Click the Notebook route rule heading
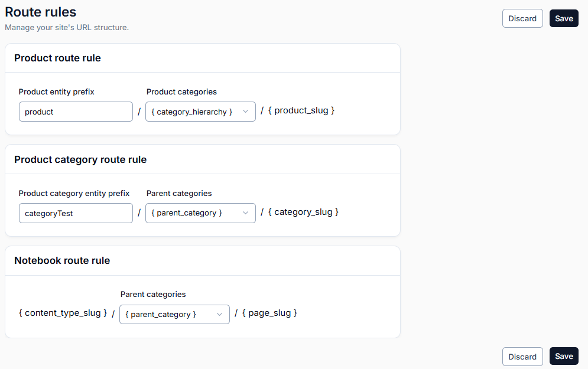 62,260
